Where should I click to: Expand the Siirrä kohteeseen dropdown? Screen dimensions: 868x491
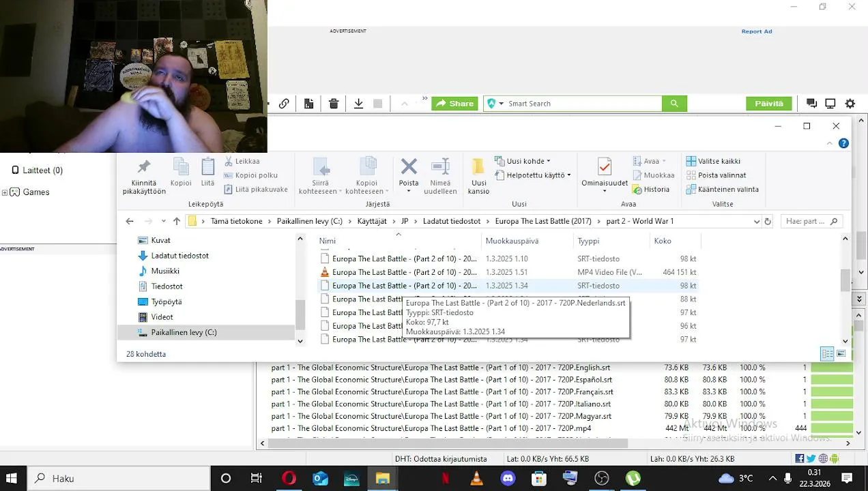coord(340,192)
